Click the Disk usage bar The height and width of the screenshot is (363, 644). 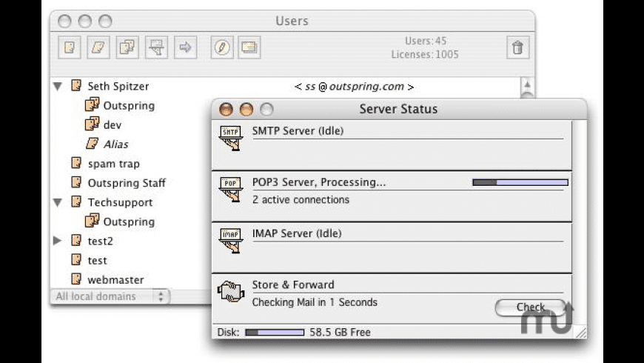tap(275, 332)
